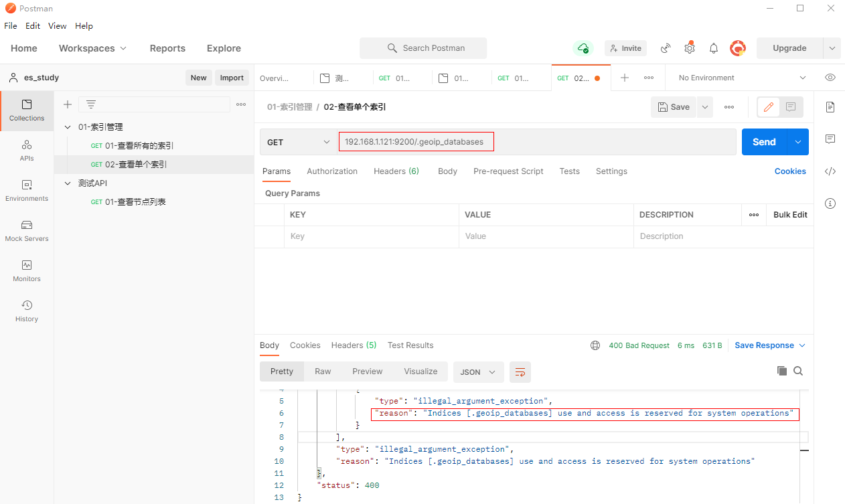Open the code snippet panel icon
Image resolution: width=845 pixels, height=504 pixels.
(x=830, y=171)
